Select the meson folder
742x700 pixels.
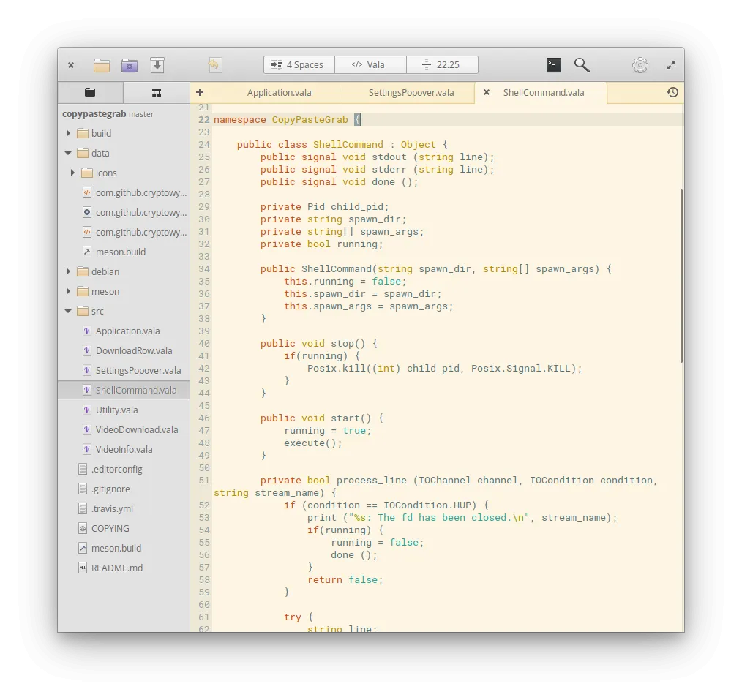pyautogui.click(x=124, y=291)
